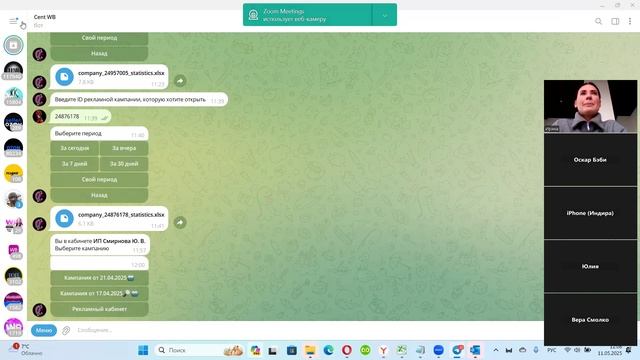This screenshot has height=360, width=640.
Task: Open file company_24957005_statistics.xlsx
Action: tap(109, 77)
